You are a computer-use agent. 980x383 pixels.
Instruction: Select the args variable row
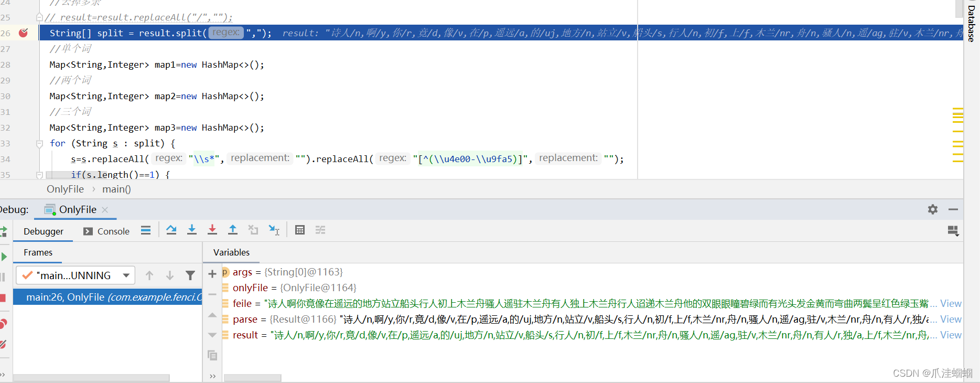click(591, 272)
